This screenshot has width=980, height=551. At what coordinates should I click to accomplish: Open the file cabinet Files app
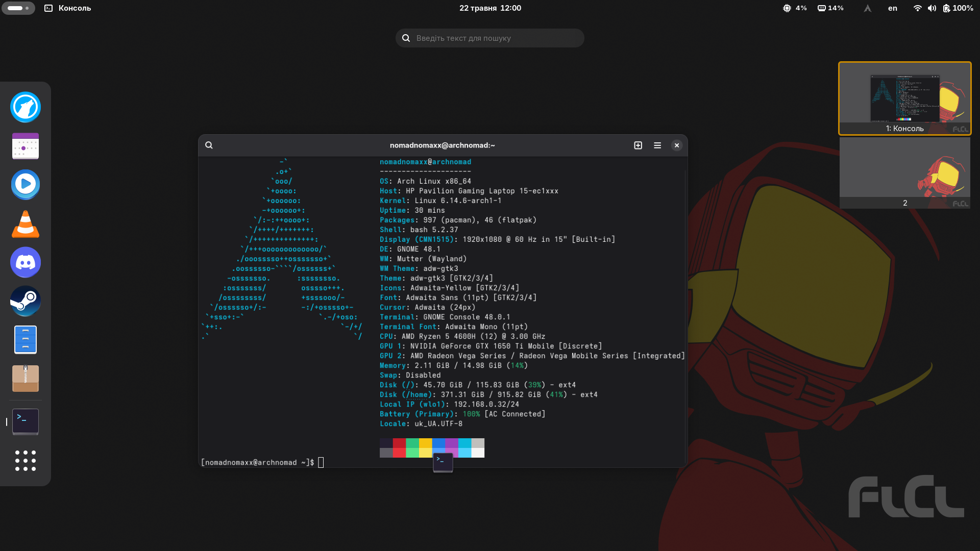tap(26, 340)
